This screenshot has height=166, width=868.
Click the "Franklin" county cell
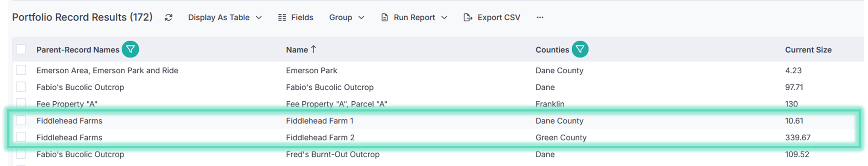coord(550,104)
